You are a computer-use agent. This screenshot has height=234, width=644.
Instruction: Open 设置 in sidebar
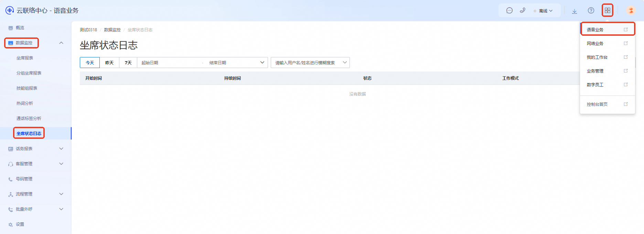(x=20, y=224)
